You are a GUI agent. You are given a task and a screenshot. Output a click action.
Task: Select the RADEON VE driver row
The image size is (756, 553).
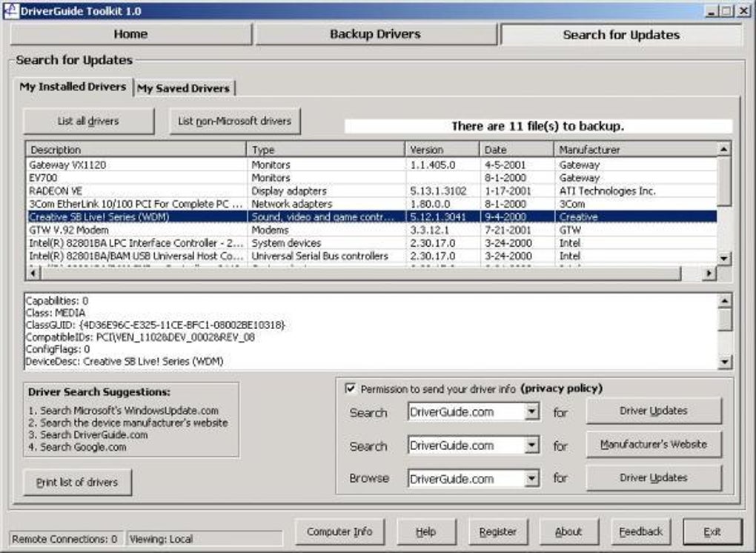point(372,191)
